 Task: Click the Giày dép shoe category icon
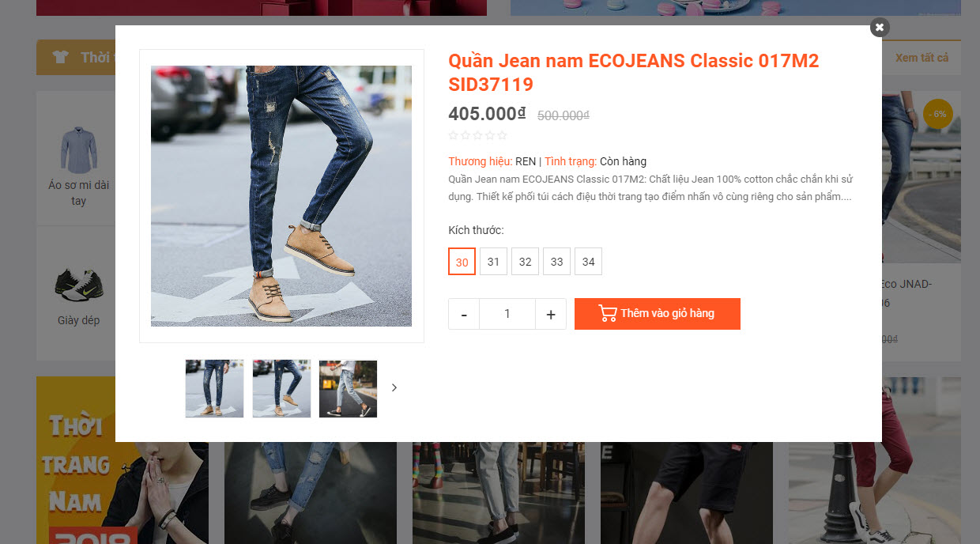coord(79,285)
